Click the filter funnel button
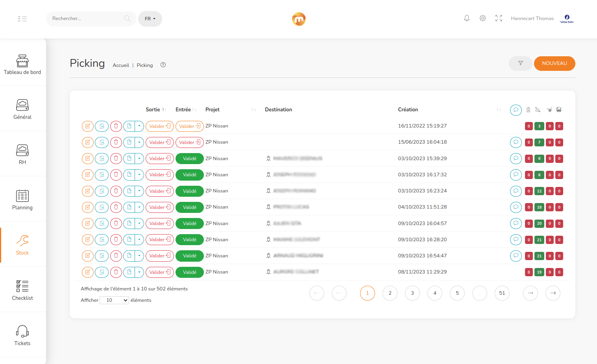 coord(520,63)
